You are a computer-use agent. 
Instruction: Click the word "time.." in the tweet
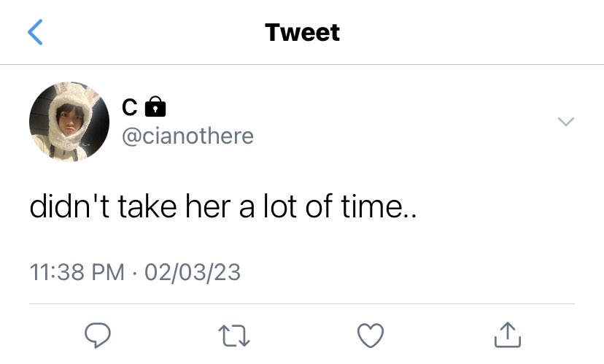tap(379, 206)
